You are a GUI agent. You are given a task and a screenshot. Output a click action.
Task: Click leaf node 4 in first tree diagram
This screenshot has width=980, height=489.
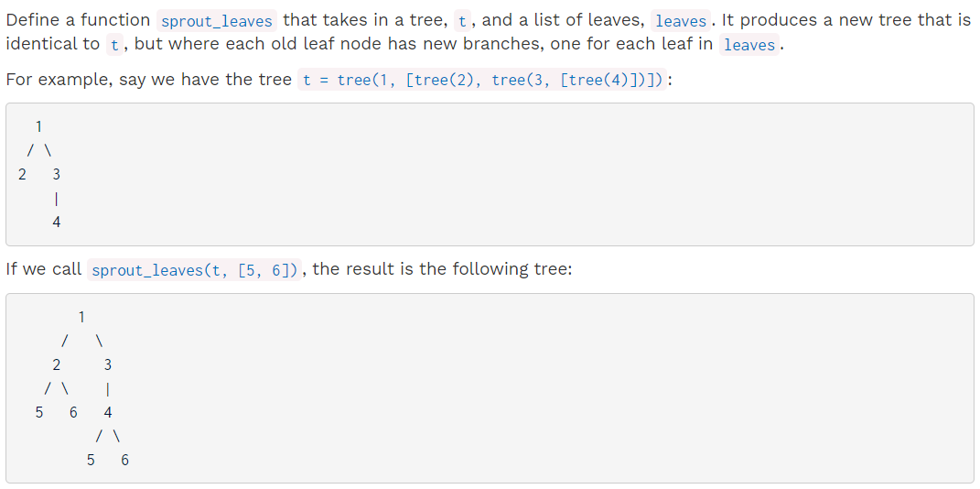point(56,222)
